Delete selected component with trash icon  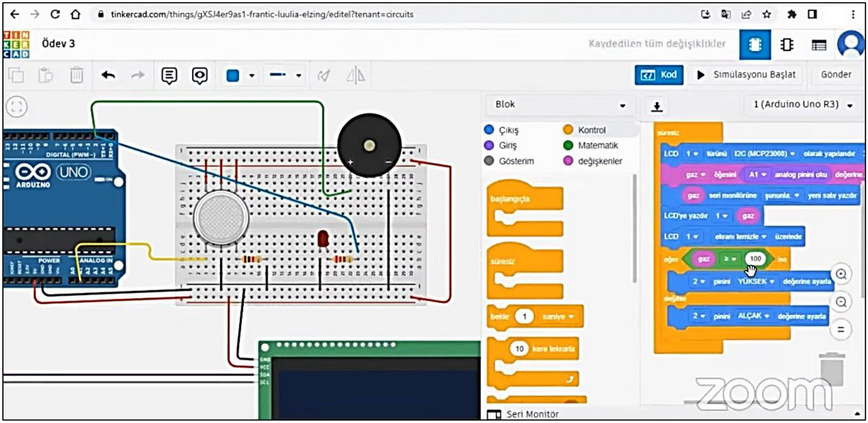pos(77,76)
